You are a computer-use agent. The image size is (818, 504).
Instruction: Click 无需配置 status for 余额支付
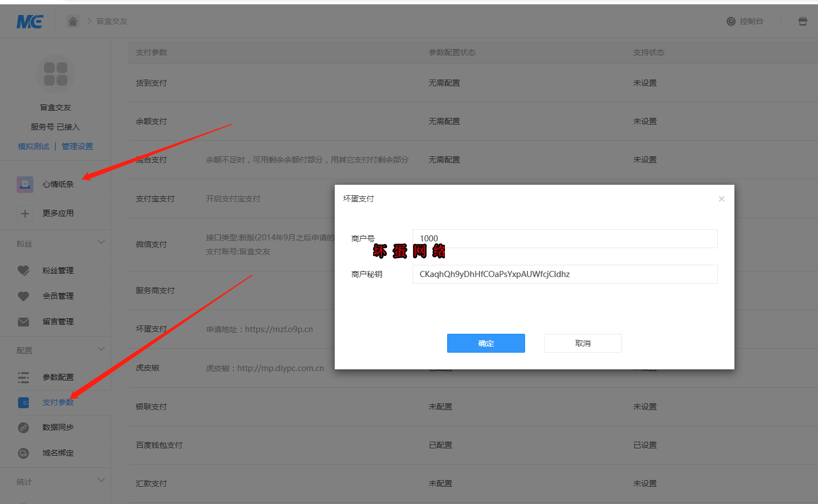click(x=444, y=121)
